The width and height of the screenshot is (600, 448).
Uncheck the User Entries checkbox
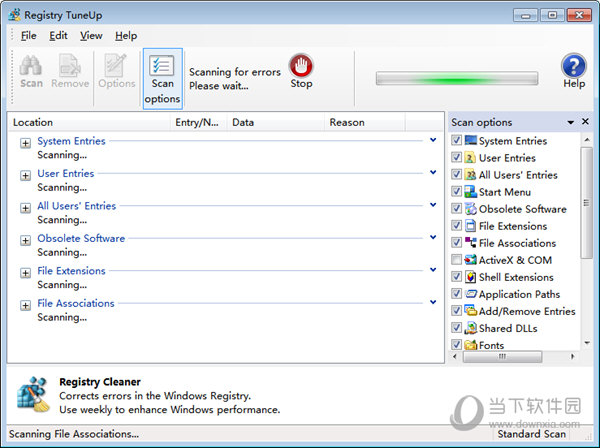pos(456,157)
